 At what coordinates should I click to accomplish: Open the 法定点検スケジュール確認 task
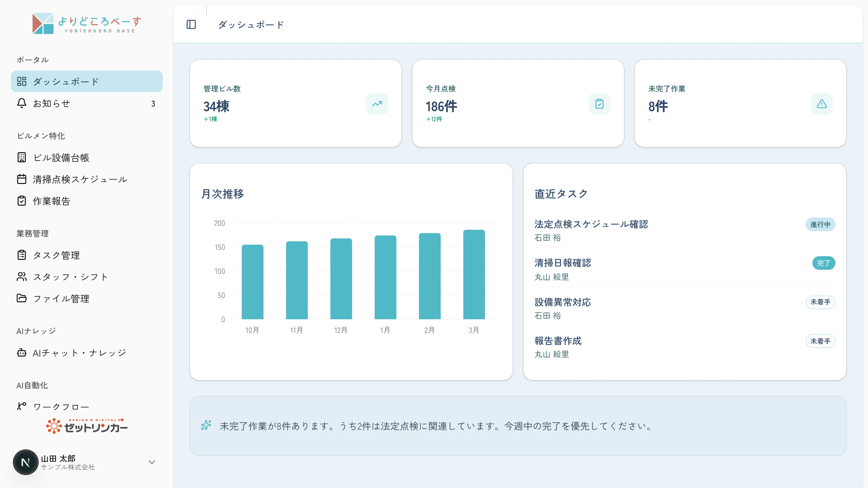[591, 224]
